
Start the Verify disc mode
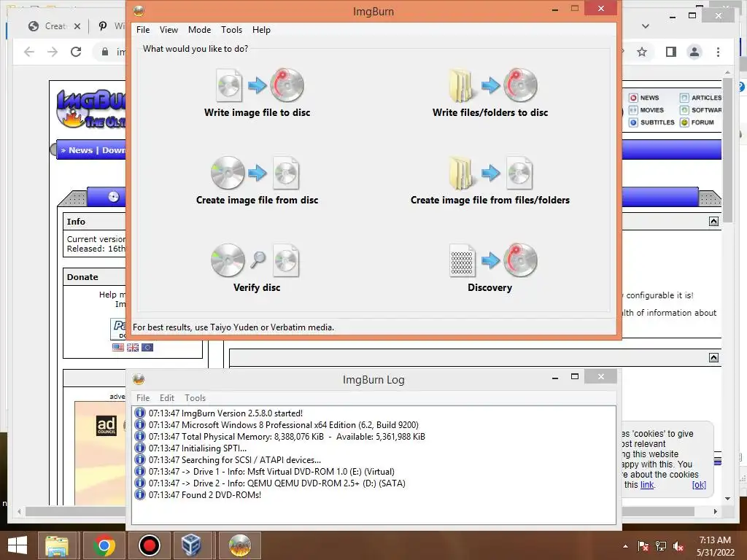click(257, 268)
